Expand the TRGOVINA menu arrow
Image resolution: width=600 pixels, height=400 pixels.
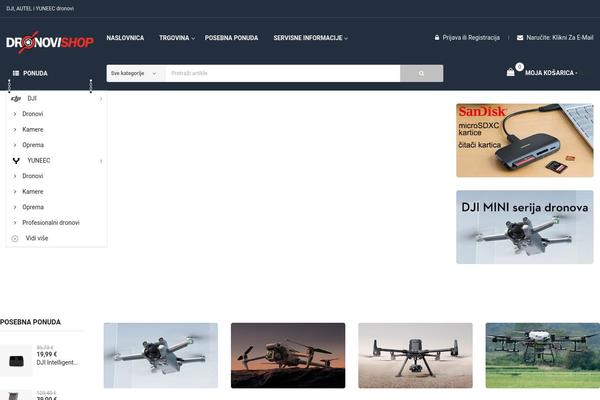[193, 38]
